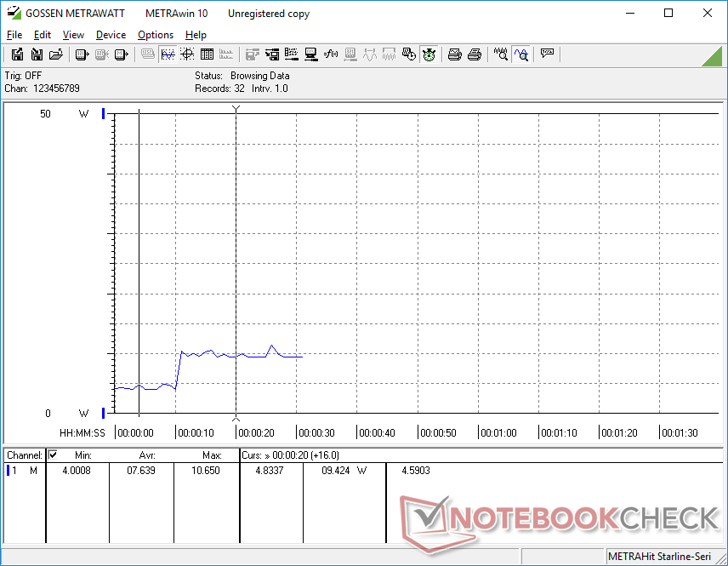Open the Device menu

[x=111, y=35]
